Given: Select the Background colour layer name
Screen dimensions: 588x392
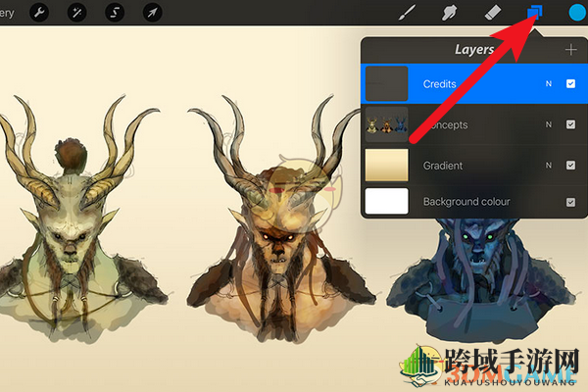Looking at the screenshot, I should 466,202.
